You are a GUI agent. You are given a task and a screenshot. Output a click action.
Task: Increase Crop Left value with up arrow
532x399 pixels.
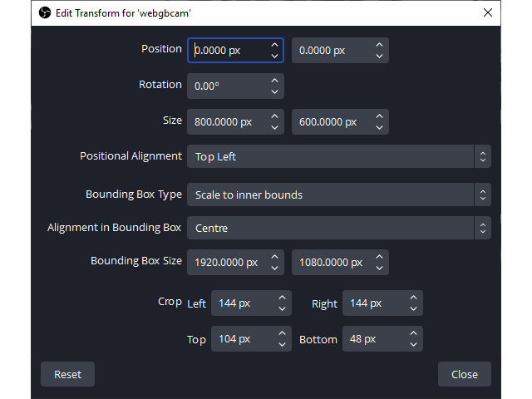(282, 298)
